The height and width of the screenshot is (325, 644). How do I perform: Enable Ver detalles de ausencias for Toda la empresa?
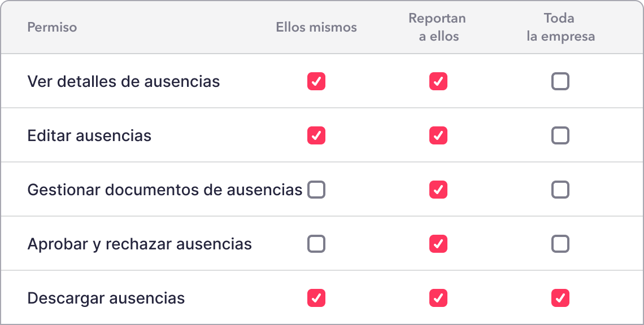(560, 81)
